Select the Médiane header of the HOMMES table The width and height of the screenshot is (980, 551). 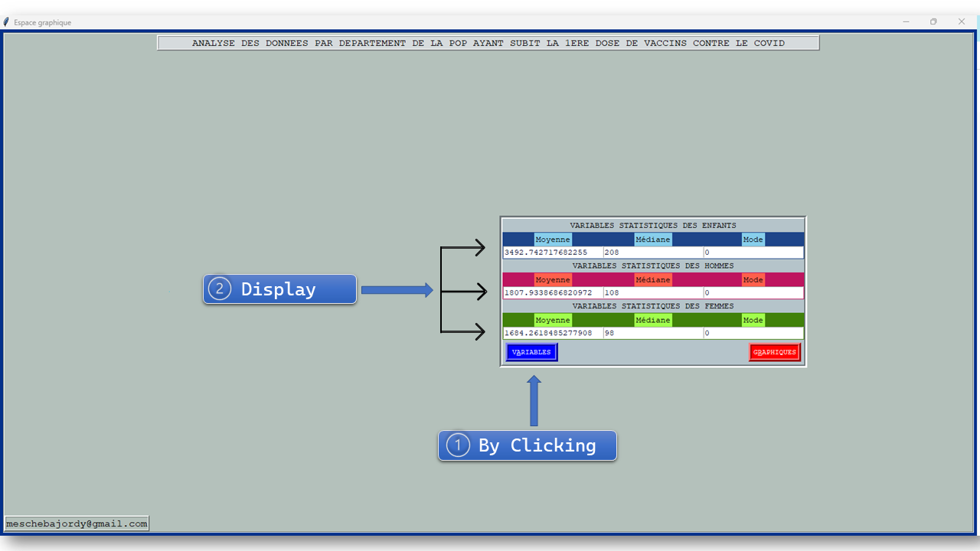pyautogui.click(x=652, y=279)
